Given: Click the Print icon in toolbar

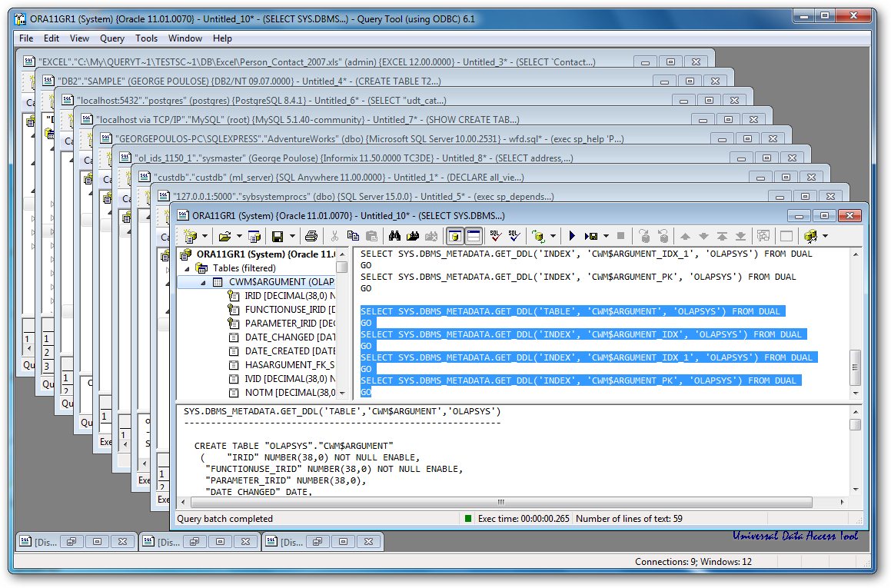Looking at the screenshot, I should [x=311, y=236].
